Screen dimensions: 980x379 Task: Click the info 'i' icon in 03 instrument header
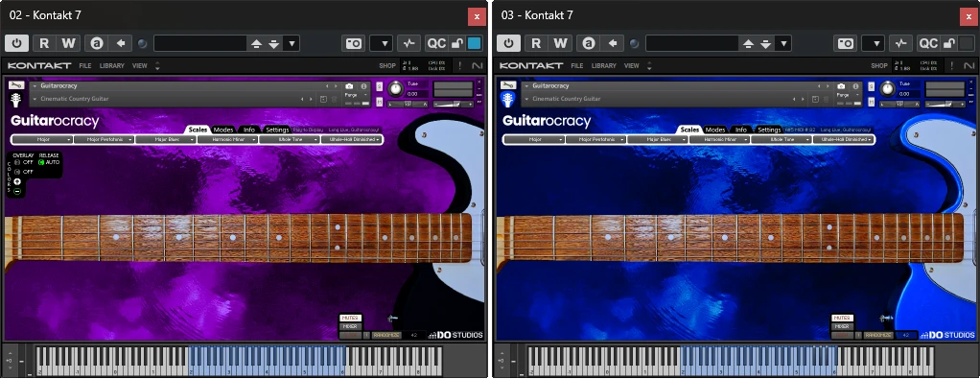click(x=855, y=86)
